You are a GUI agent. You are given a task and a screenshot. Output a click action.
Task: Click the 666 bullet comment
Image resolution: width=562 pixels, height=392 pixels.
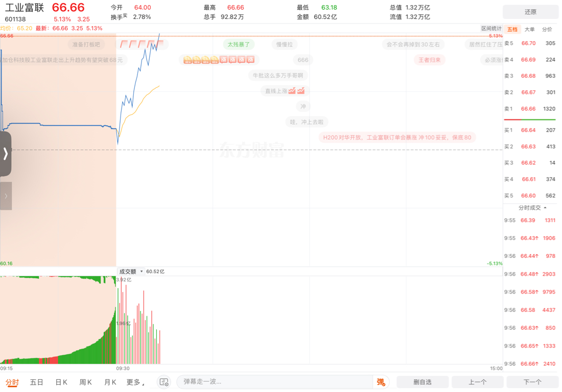tap(303, 60)
